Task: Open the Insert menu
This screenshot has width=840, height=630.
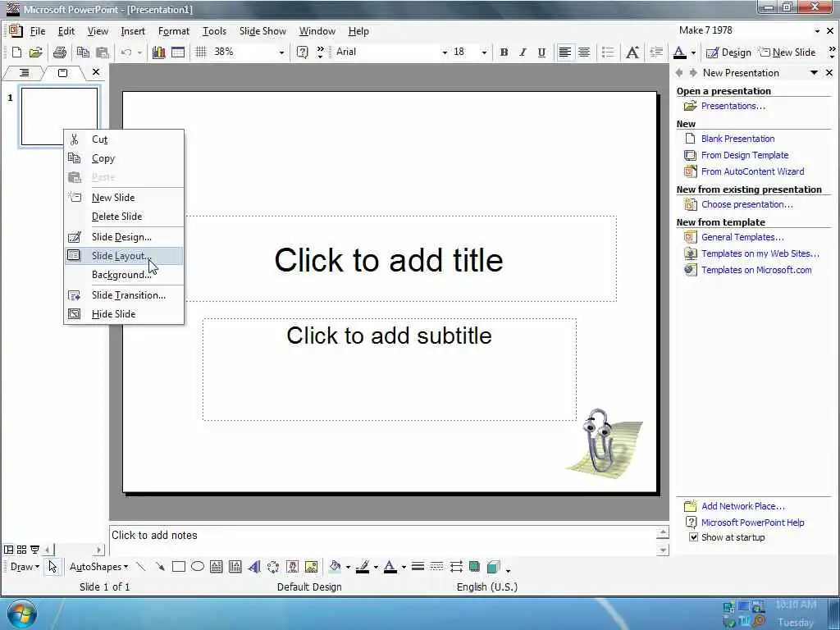Action: coord(133,31)
